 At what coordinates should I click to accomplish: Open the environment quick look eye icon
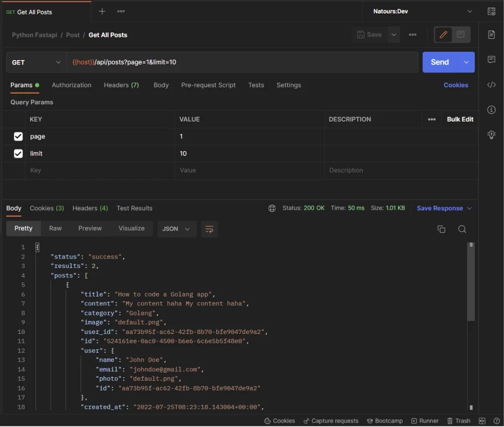point(491,11)
